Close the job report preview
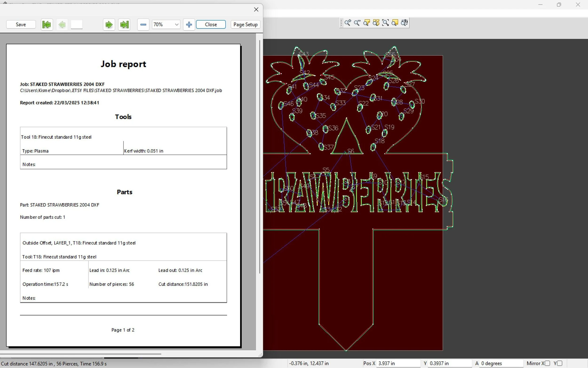Screen dimensions: 588x368 coord(211,24)
